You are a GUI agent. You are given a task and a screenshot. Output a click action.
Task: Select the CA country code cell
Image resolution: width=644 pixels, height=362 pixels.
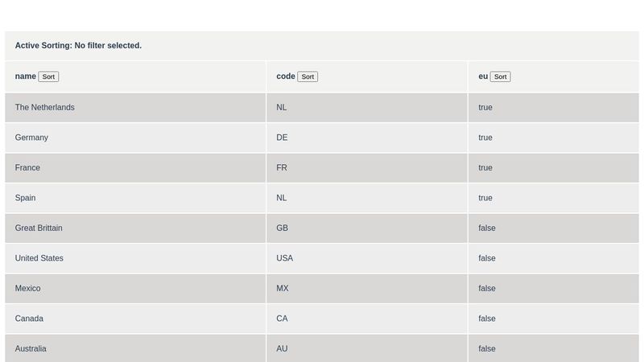pos(282,319)
